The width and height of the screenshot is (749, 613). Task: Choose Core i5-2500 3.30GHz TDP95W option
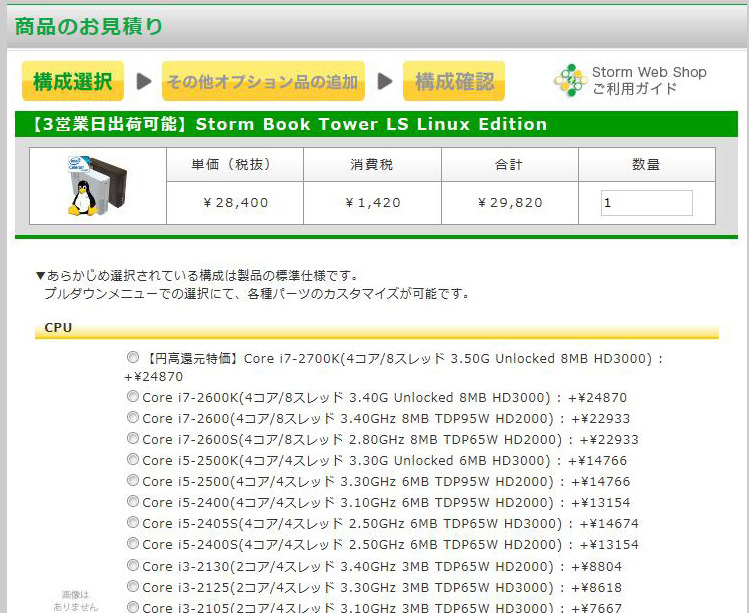(132, 481)
